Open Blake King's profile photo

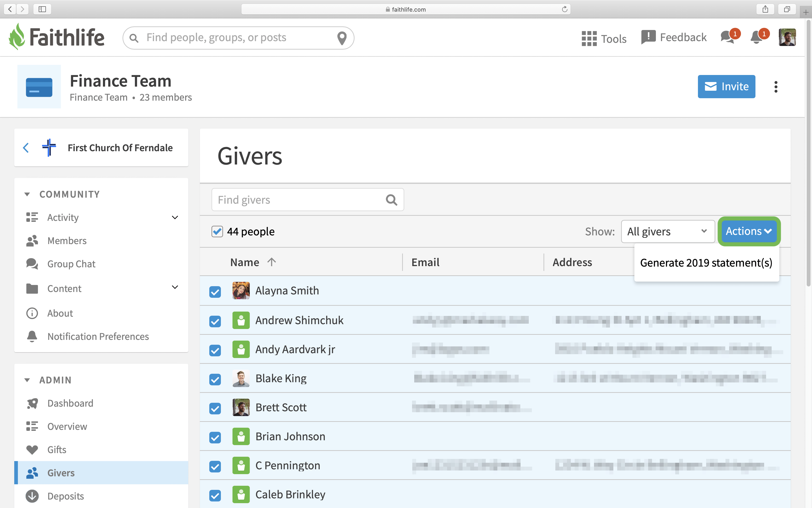[241, 378]
